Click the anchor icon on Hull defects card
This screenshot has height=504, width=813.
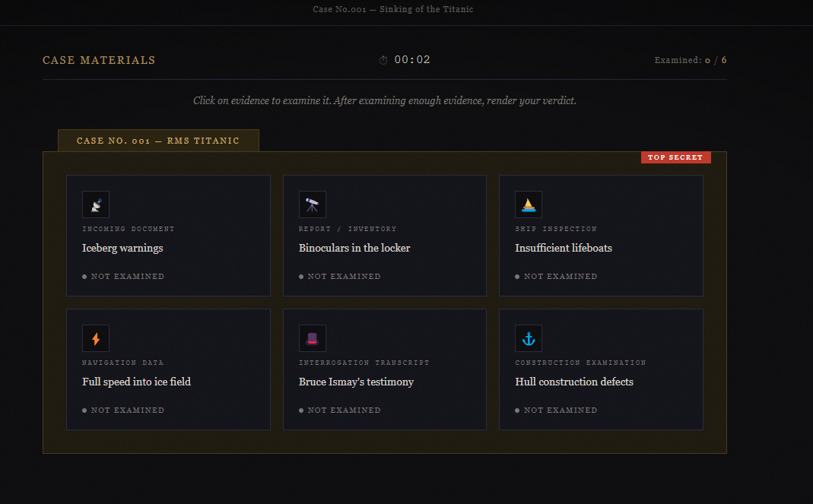[529, 338]
